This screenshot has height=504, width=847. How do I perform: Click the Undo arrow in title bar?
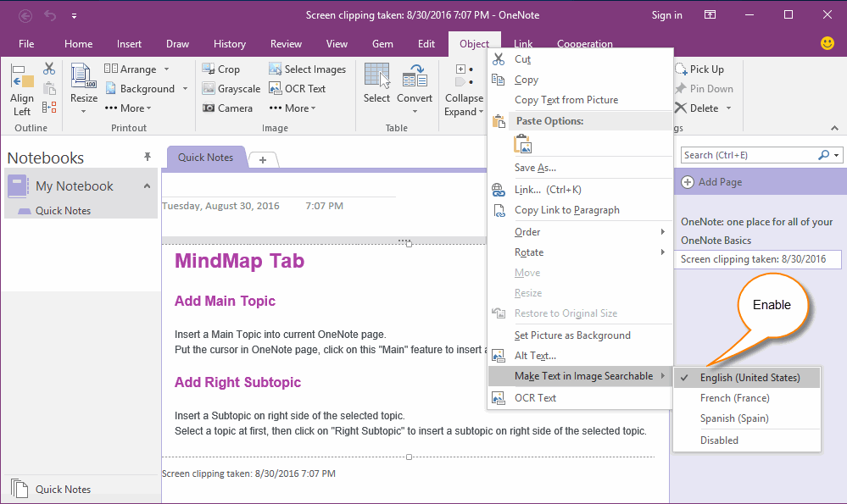pos(50,15)
